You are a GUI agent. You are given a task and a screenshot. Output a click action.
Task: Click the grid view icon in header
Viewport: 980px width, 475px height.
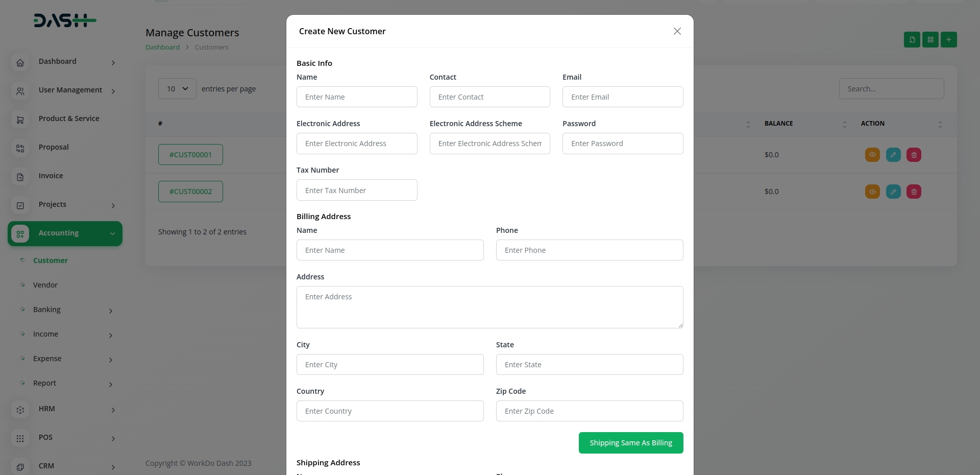click(x=930, y=39)
